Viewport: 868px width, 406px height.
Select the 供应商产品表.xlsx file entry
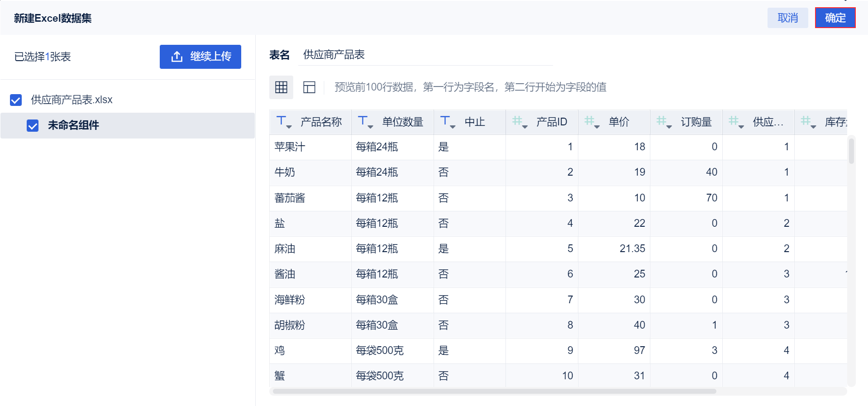[72, 100]
